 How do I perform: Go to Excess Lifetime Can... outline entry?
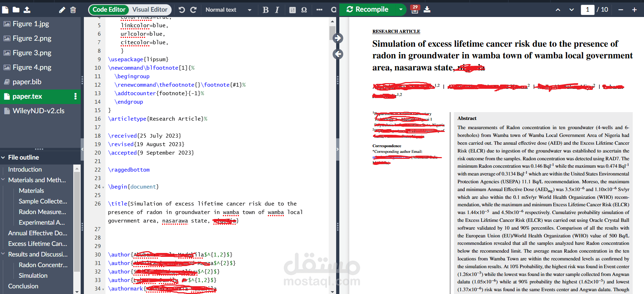pos(38,244)
